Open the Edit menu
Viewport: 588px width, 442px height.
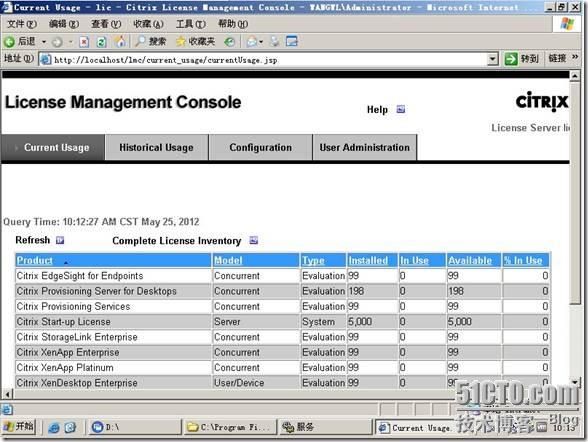(64, 24)
